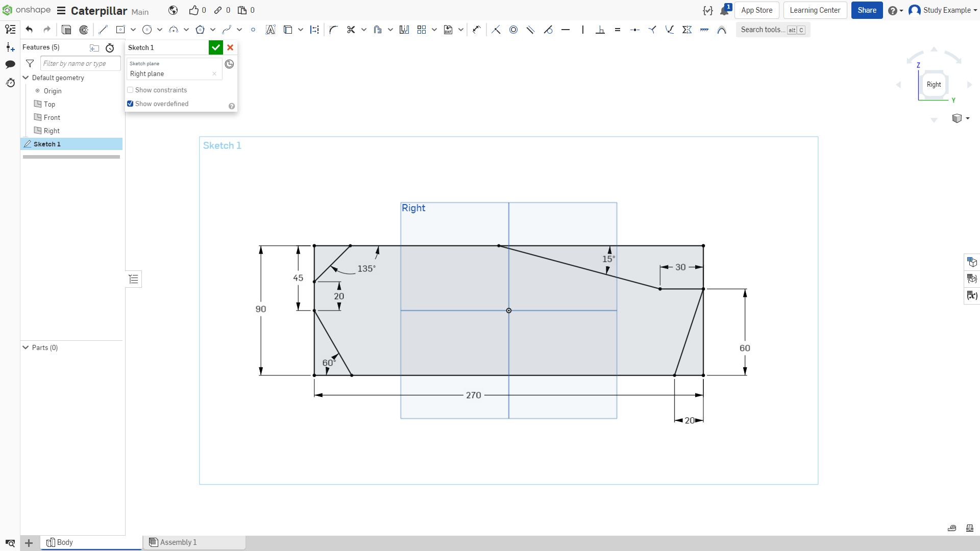Accept Sketch 1 with green checkmark
Image resolution: width=980 pixels, height=551 pixels.
tap(216, 47)
